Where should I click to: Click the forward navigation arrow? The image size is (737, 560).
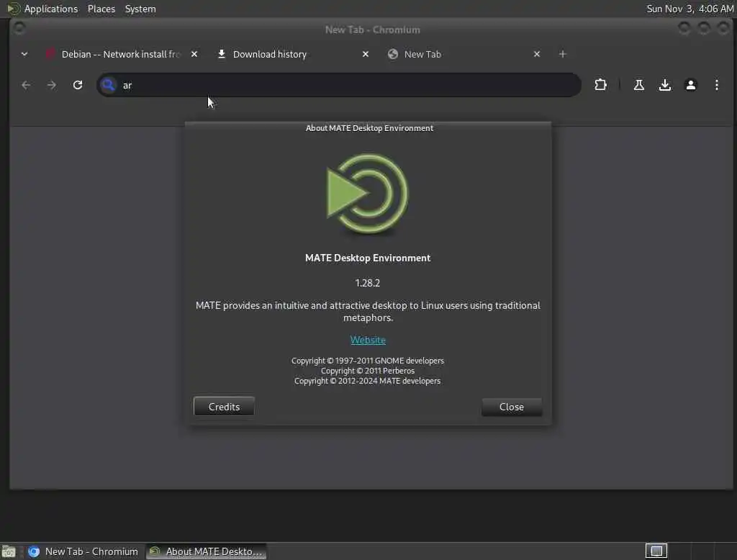[52, 85]
